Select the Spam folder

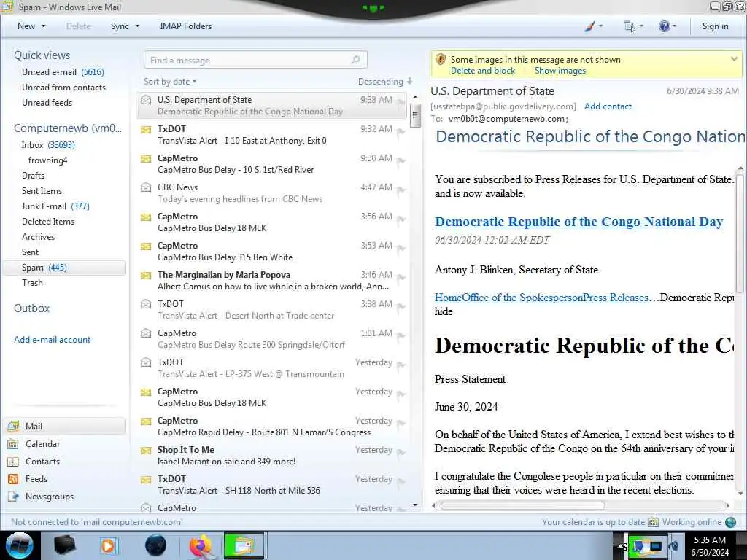tap(64, 268)
